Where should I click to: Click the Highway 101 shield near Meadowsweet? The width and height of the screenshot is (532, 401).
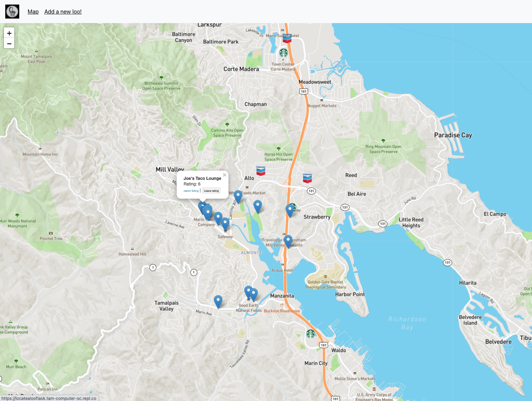point(303,91)
